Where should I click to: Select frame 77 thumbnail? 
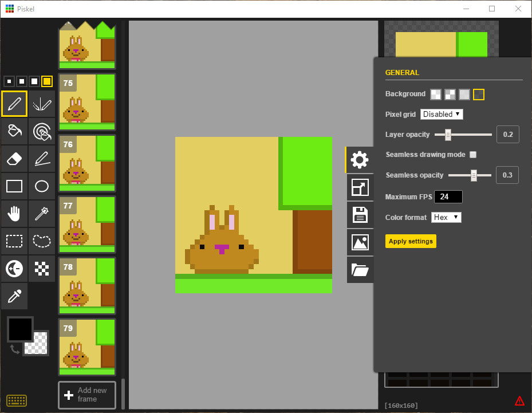click(x=87, y=225)
